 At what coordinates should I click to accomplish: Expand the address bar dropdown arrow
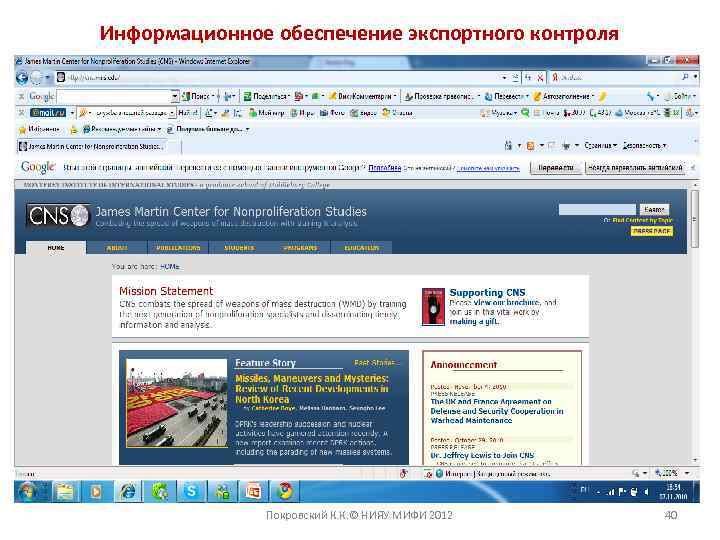point(504,77)
